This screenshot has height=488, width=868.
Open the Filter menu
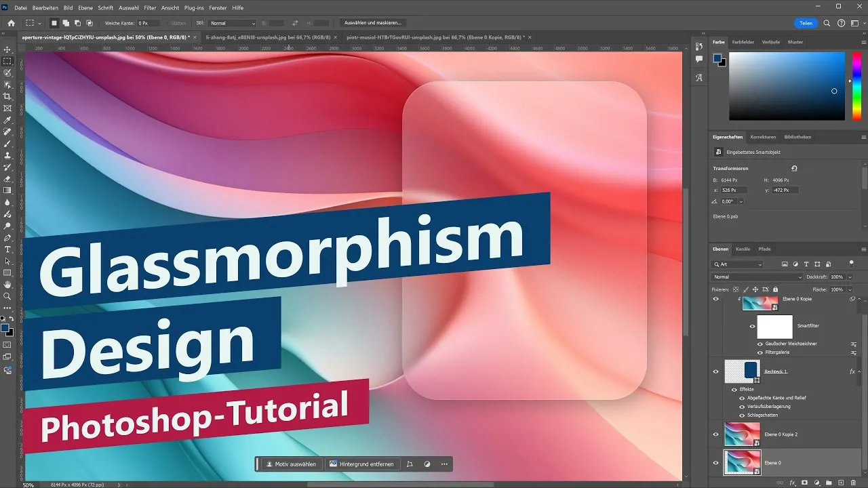tap(150, 8)
